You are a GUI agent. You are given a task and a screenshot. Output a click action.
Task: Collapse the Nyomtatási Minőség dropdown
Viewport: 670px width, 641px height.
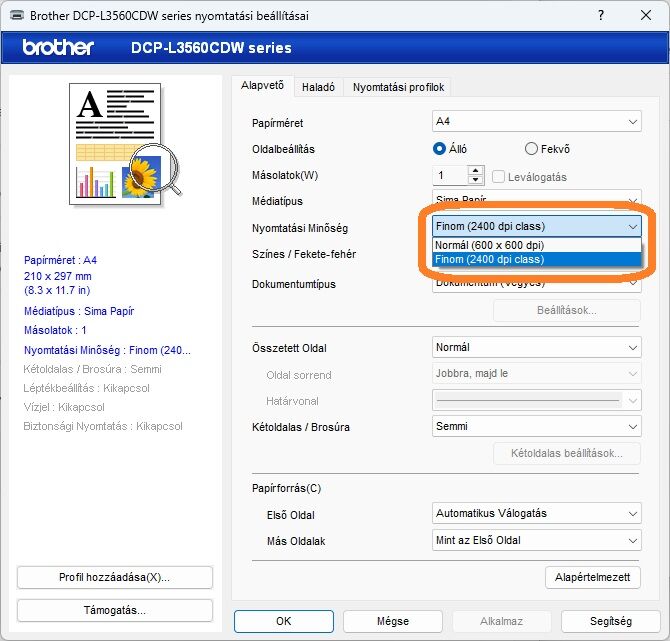(x=536, y=226)
